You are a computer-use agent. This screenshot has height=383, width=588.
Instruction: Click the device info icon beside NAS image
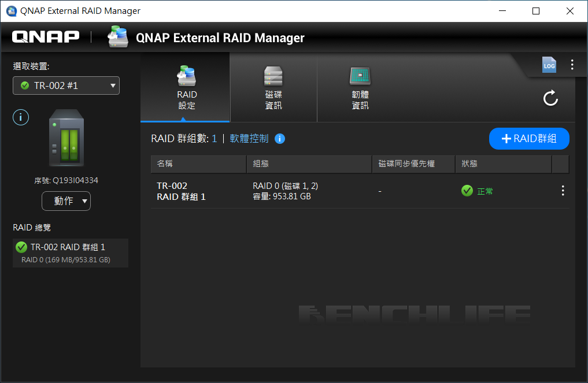coord(21,117)
